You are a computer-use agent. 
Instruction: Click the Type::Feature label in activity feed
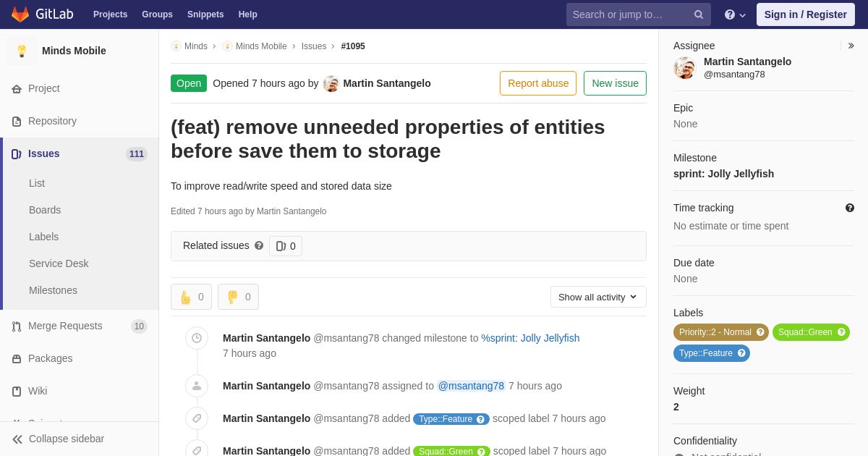[x=451, y=419]
